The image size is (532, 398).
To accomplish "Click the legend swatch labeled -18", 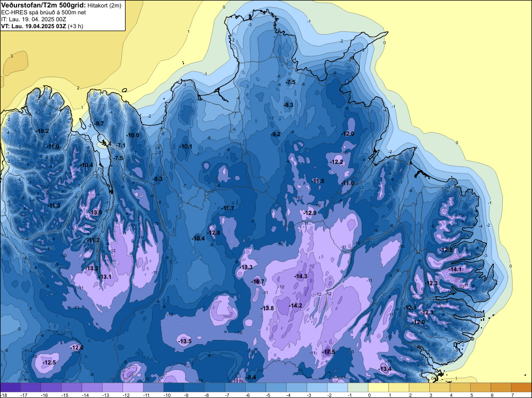I will click(x=10, y=387).
